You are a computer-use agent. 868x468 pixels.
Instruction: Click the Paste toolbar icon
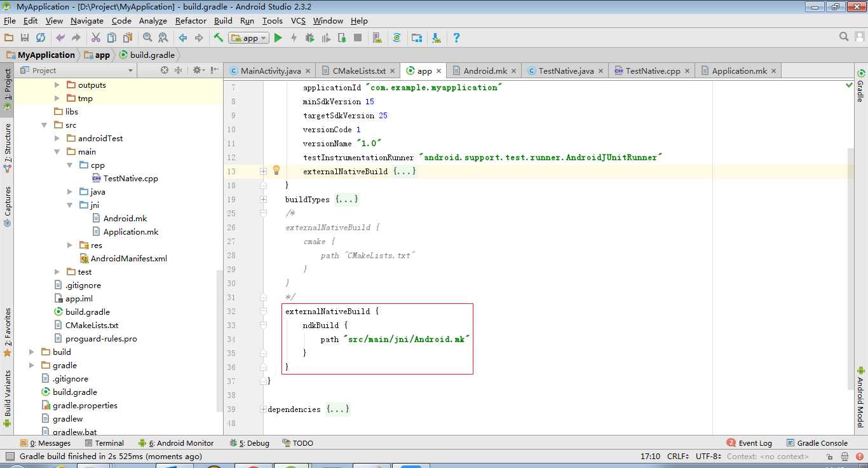[x=127, y=38]
